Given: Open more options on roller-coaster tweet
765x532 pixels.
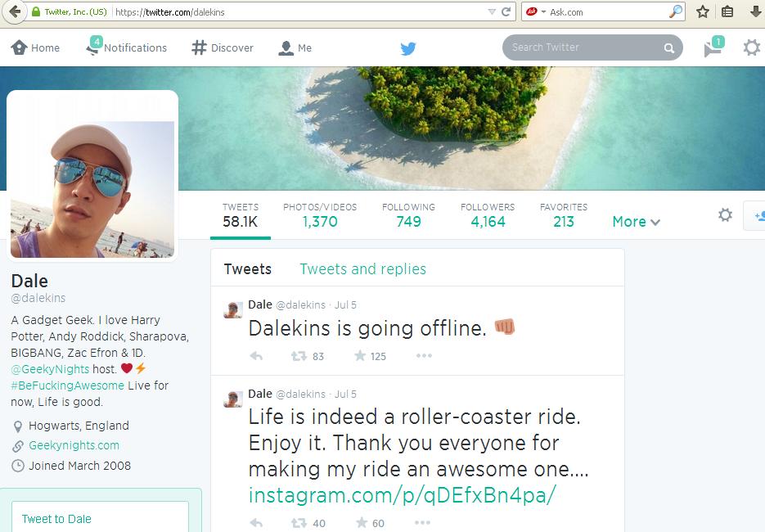Looking at the screenshot, I should (x=422, y=523).
